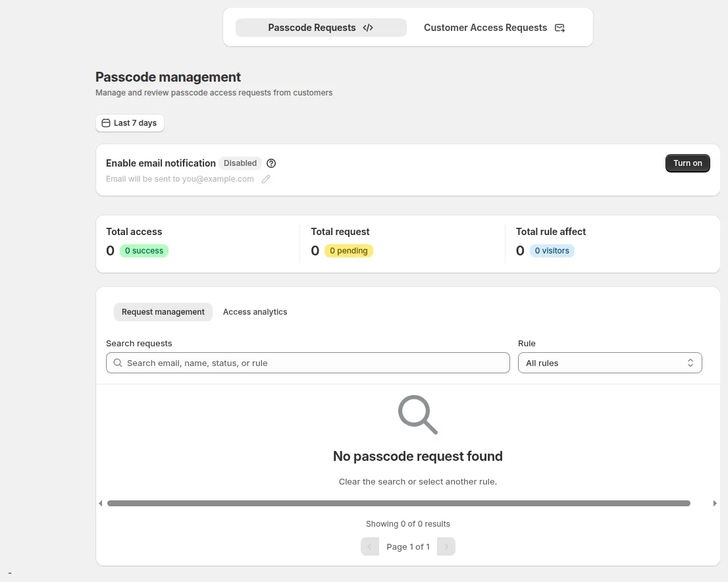Switch to Customer Access Requests tab

tap(494, 28)
